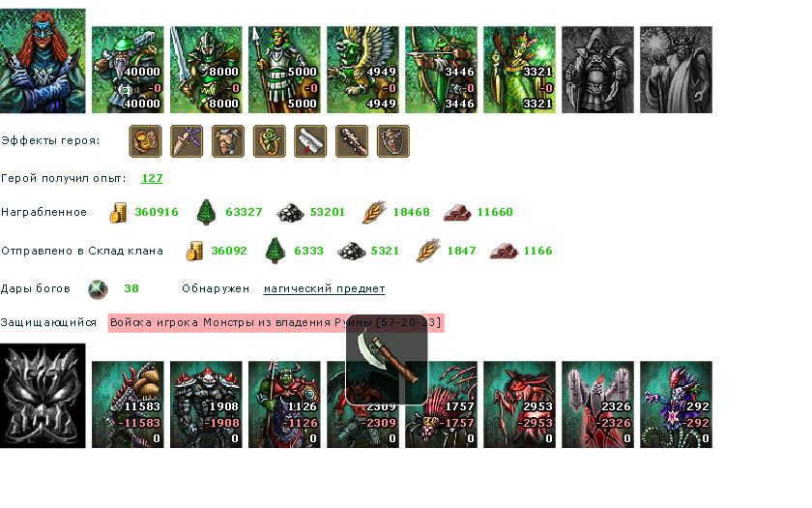The width and height of the screenshot is (812, 508).
Task: Select the archer unit with 3446 troops
Action: 441,70
